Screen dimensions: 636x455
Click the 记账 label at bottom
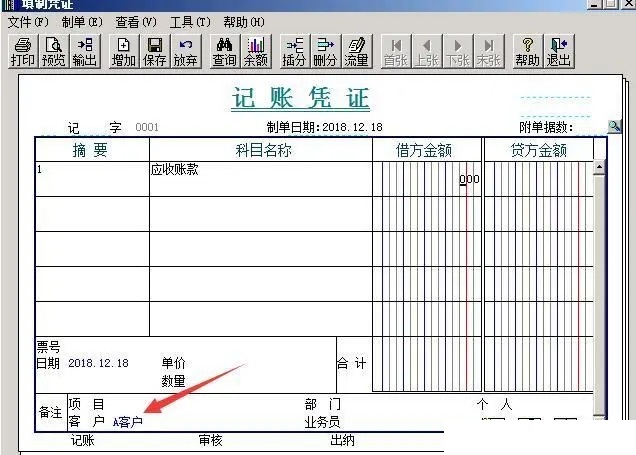pos(83,440)
